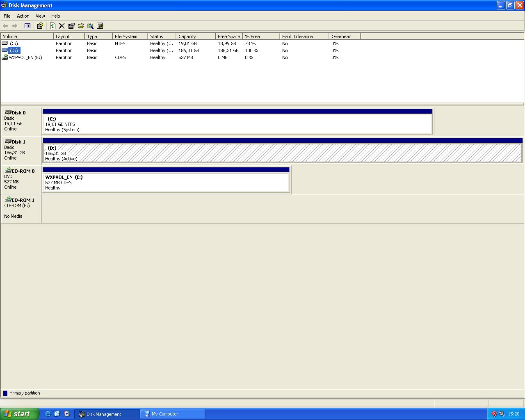Click 19,01 GB capacity in C: row
Viewport: 525px width, 420px height.
[x=187, y=43]
